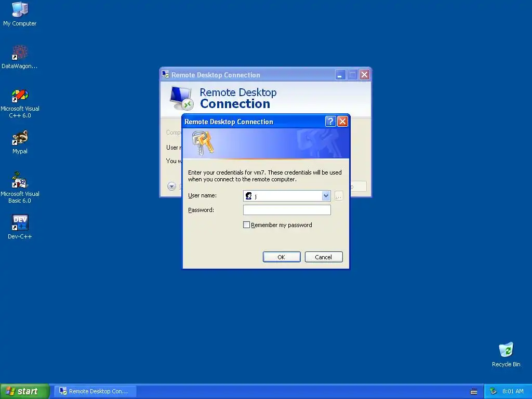
Task: Select Microsoft Visual Basic 6.0 shortcut
Action: tap(20, 188)
